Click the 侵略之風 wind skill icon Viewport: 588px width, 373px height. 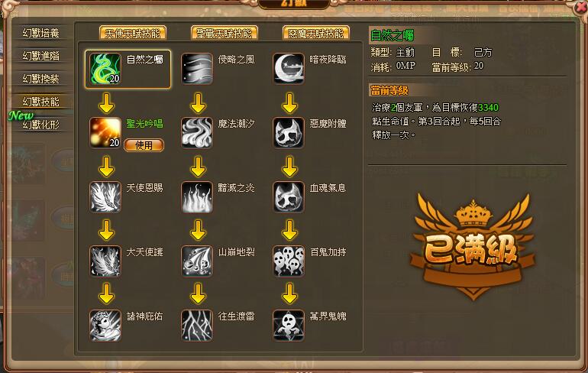coord(197,69)
